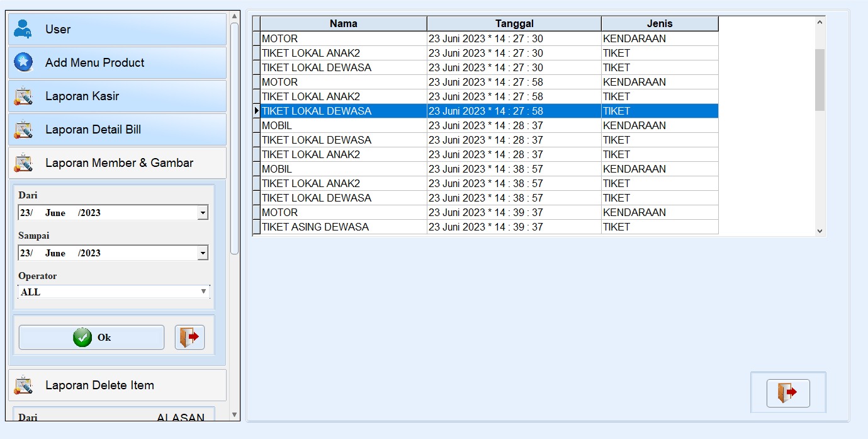Click the Add Menu Product star icon

[x=23, y=62]
